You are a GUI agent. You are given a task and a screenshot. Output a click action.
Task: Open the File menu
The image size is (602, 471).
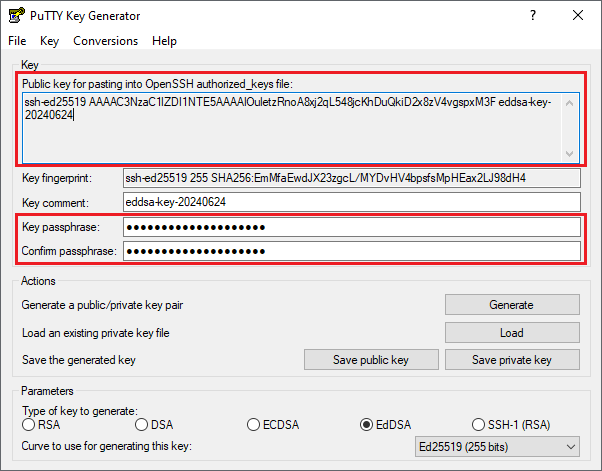pyautogui.click(x=17, y=41)
